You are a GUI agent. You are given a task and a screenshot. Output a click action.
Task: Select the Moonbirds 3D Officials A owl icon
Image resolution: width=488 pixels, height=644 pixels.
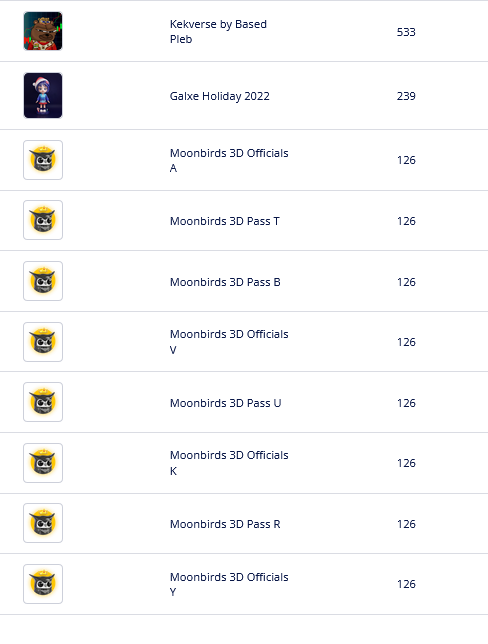[43, 160]
